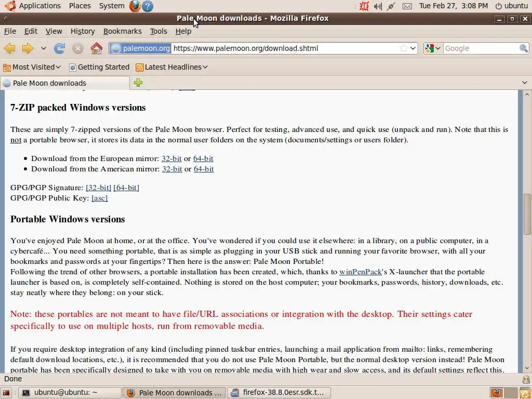Open the Edit menu
This screenshot has width=532, height=399.
pyautogui.click(x=31, y=31)
